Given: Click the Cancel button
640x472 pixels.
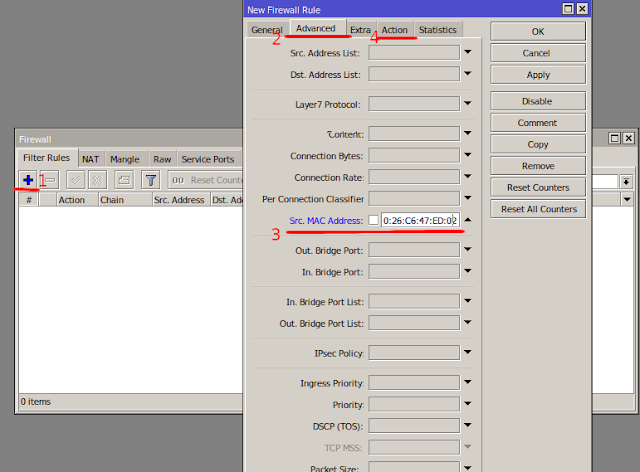Looking at the screenshot, I should coord(538,53).
